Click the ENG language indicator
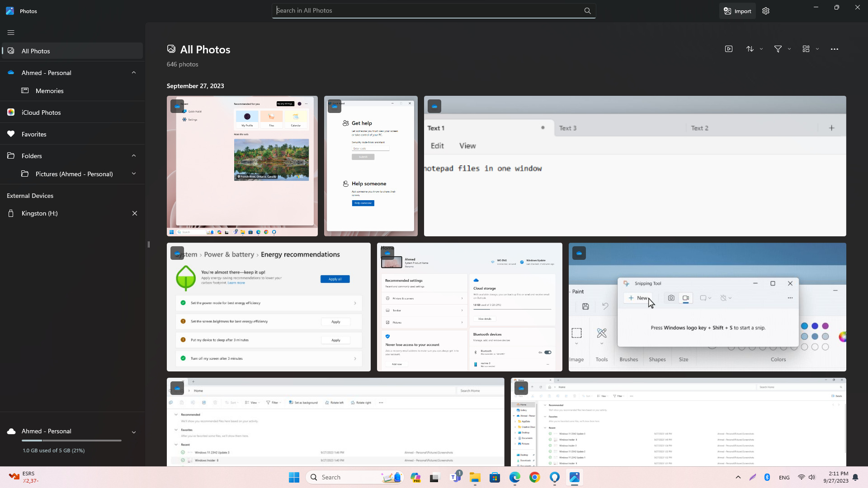This screenshot has height=488, width=868. tap(784, 477)
